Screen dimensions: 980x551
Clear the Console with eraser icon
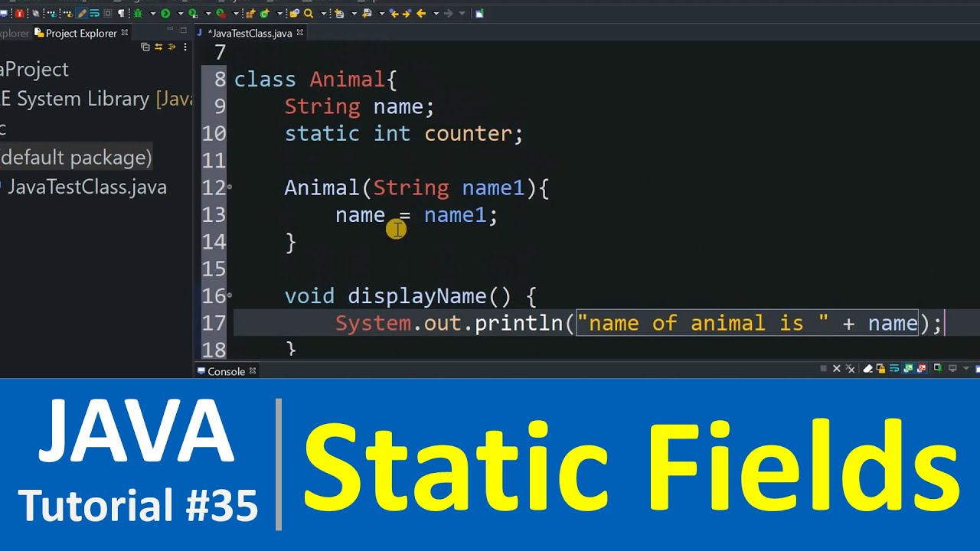[867, 369]
